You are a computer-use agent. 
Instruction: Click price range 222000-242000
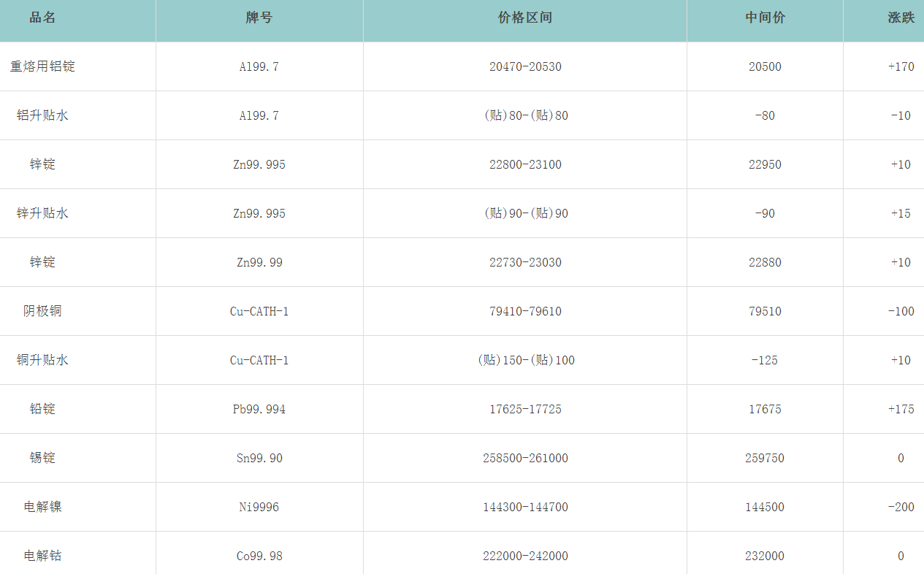point(525,556)
